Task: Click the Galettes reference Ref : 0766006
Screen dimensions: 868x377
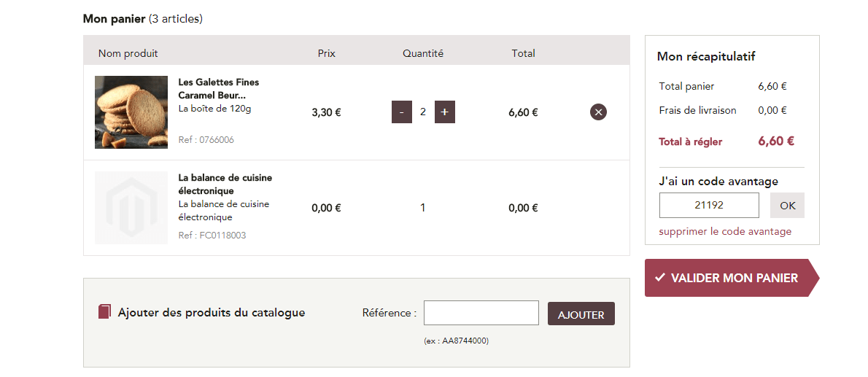Action: [206, 139]
